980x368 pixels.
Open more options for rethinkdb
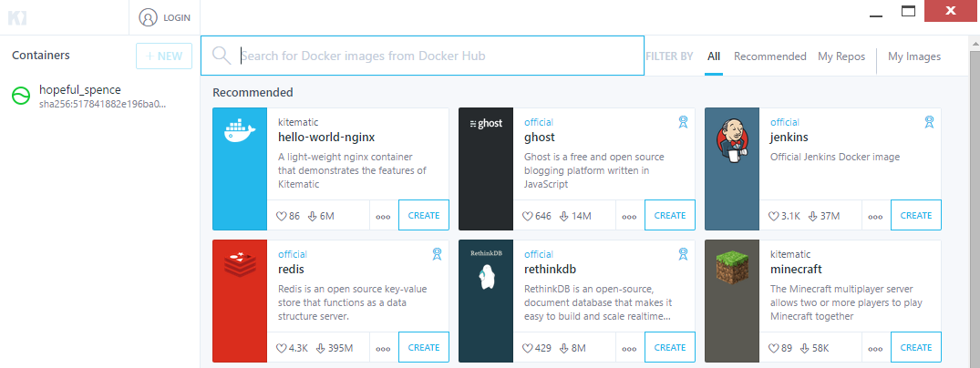click(629, 348)
